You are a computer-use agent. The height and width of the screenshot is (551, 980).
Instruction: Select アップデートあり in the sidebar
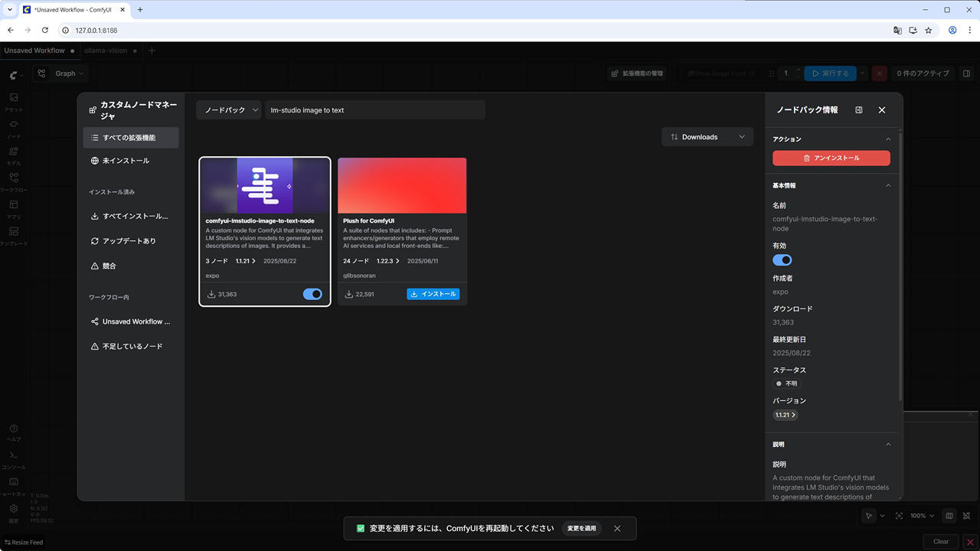tap(129, 241)
